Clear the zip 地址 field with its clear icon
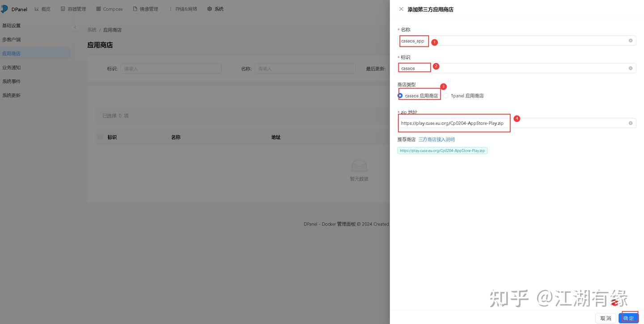The image size is (644, 324). click(630, 122)
